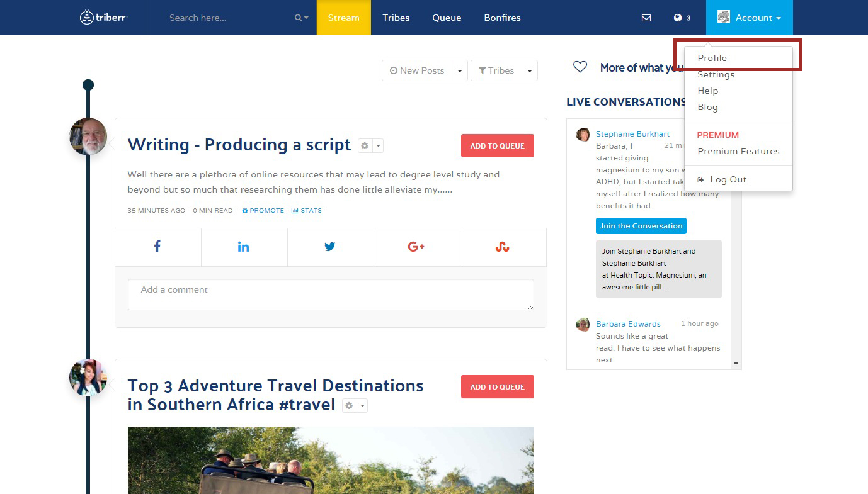The width and height of the screenshot is (868, 494).
Task: Click the Join the Conversation button
Action: pos(641,226)
